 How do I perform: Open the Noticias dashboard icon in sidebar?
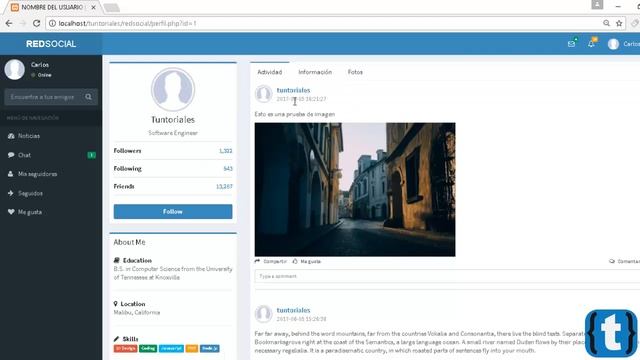[11, 136]
